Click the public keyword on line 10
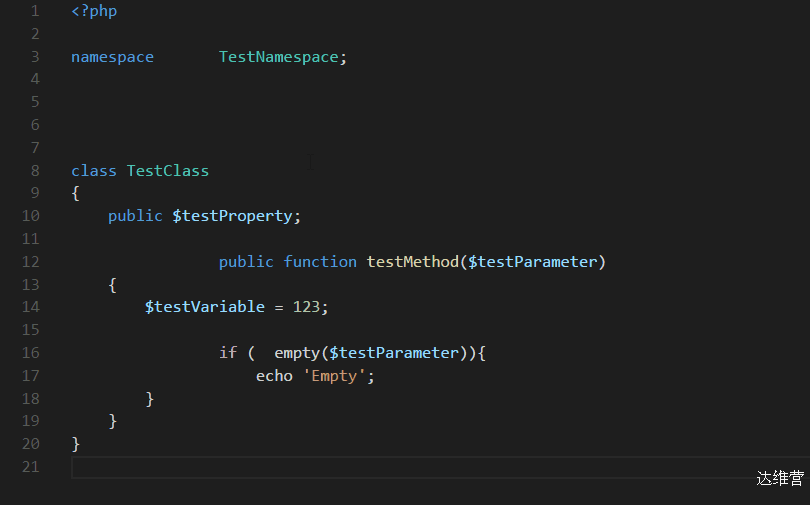Image resolution: width=810 pixels, height=505 pixels. pos(135,216)
